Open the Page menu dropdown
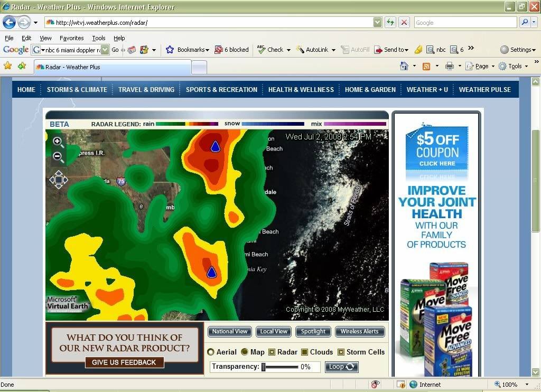The height and width of the screenshot is (392, 541). [493, 66]
